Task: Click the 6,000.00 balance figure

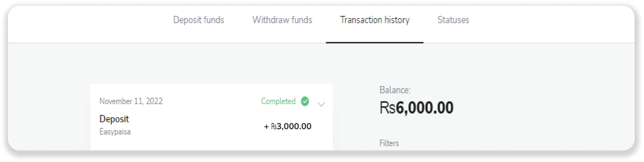Action: [x=425, y=108]
